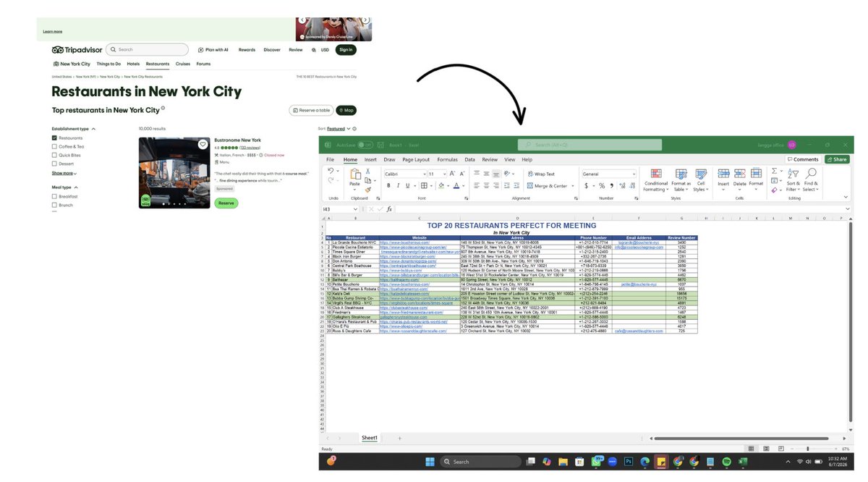Open the font size dropdown showing 11

(444, 174)
